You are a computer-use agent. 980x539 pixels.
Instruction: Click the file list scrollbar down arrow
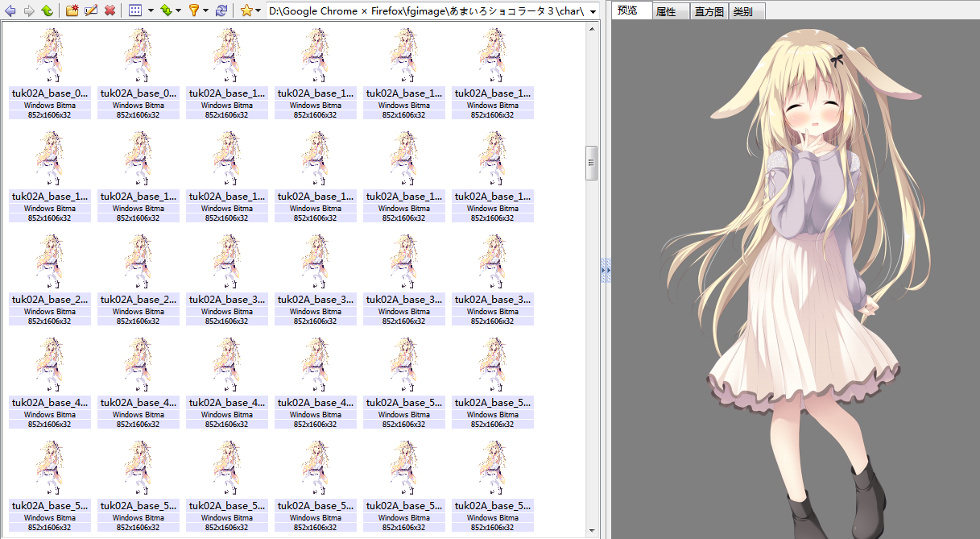click(x=592, y=531)
